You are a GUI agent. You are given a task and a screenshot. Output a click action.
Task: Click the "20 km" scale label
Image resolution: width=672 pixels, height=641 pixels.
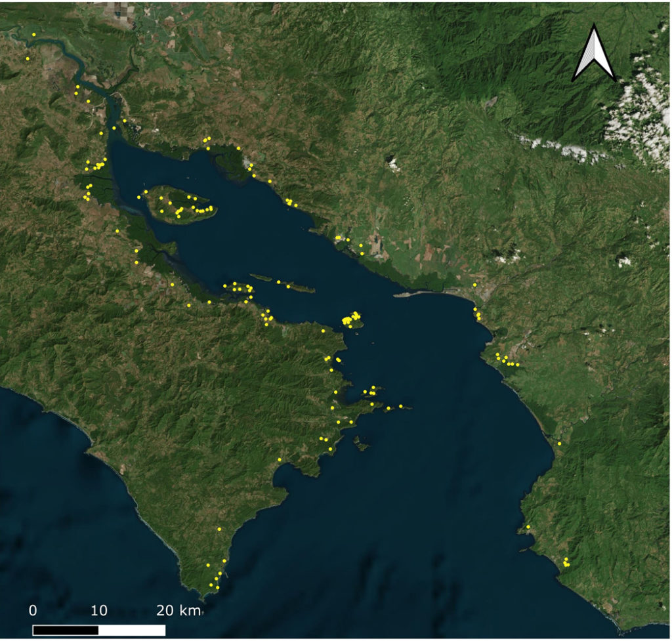pos(178,611)
